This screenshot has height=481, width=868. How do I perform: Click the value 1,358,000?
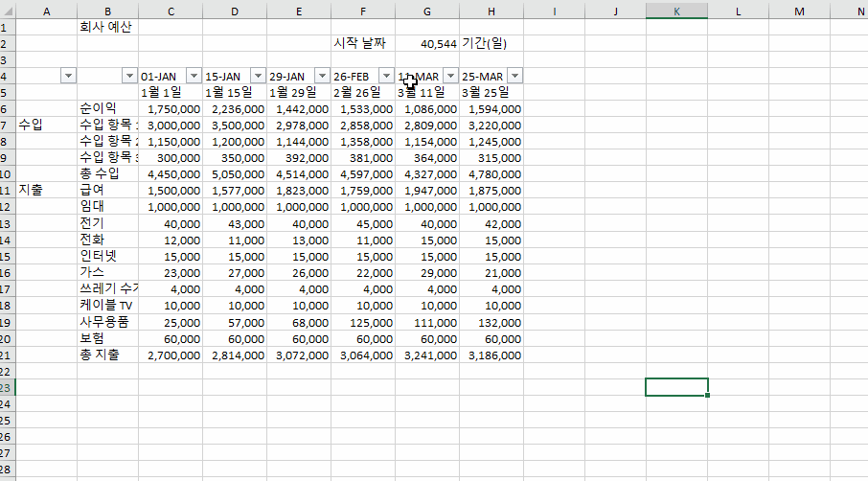(x=363, y=142)
